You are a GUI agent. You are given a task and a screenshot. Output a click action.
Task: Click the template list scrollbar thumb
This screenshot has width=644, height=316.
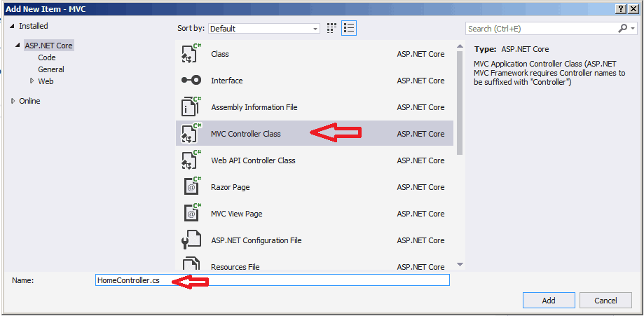point(460,103)
